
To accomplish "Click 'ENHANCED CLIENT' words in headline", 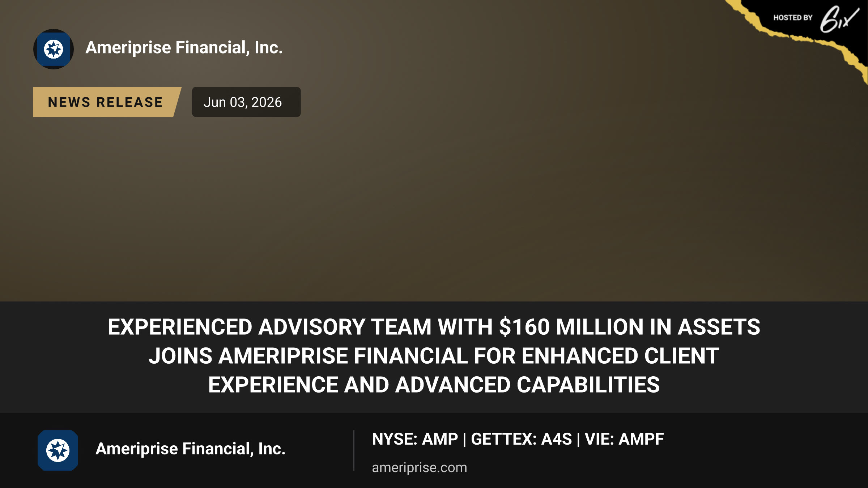I will [x=620, y=356].
